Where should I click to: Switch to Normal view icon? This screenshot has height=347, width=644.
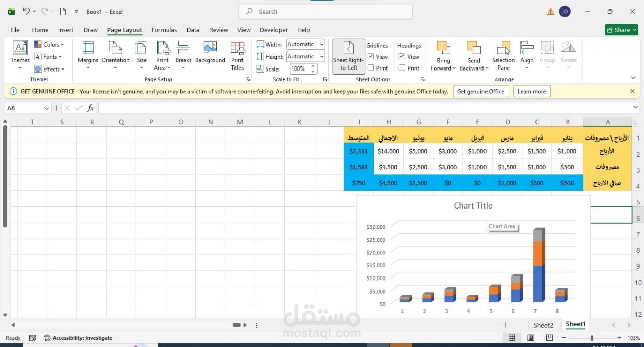(512, 338)
